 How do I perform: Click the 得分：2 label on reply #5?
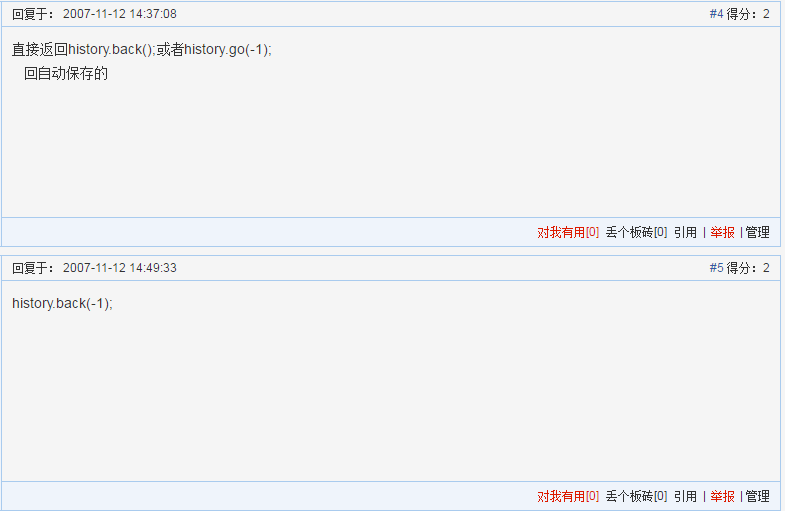point(748,268)
